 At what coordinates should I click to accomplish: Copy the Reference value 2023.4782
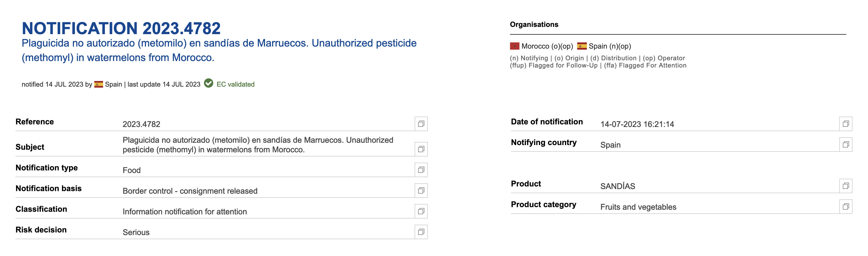click(x=421, y=124)
